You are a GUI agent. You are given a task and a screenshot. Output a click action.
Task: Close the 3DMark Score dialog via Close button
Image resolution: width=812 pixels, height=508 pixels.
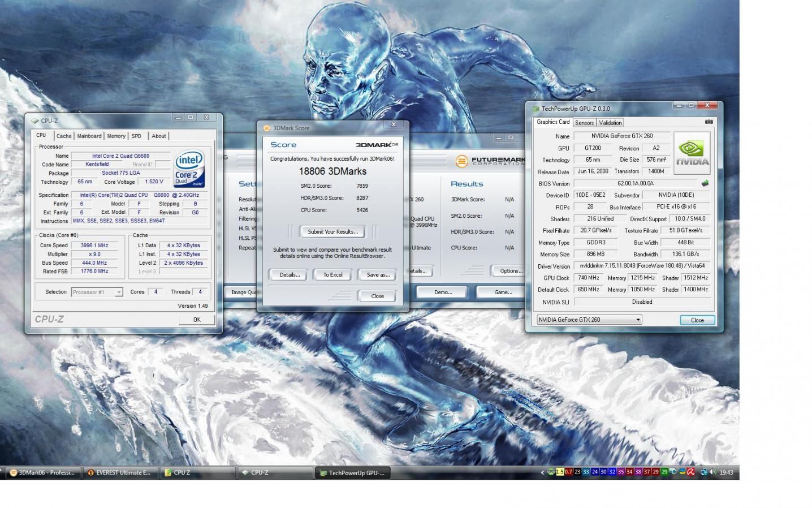pyautogui.click(x=377, y=296)
